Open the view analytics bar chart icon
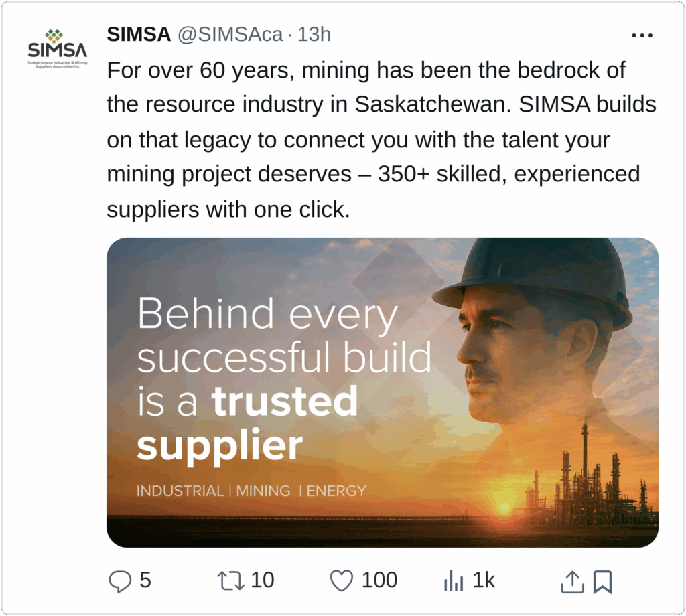686x616 pixels. [x=454, y=581]
